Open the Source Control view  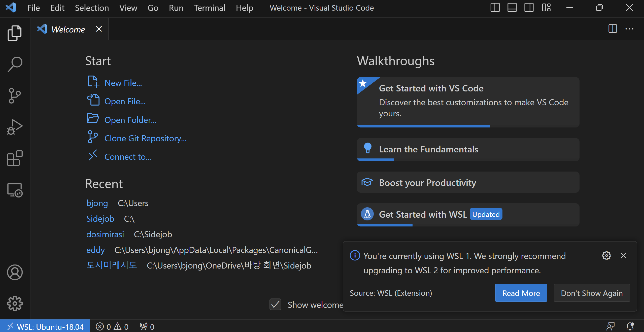15,96
